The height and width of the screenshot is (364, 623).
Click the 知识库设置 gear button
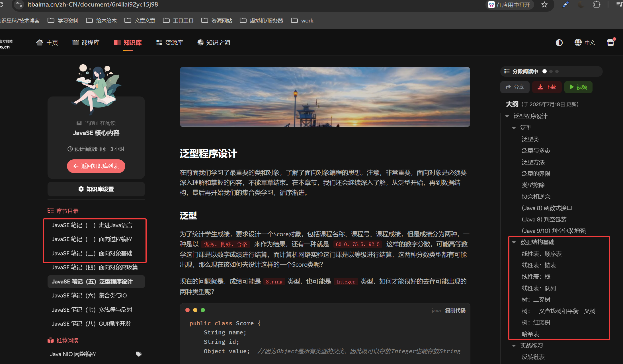point(96,189)
